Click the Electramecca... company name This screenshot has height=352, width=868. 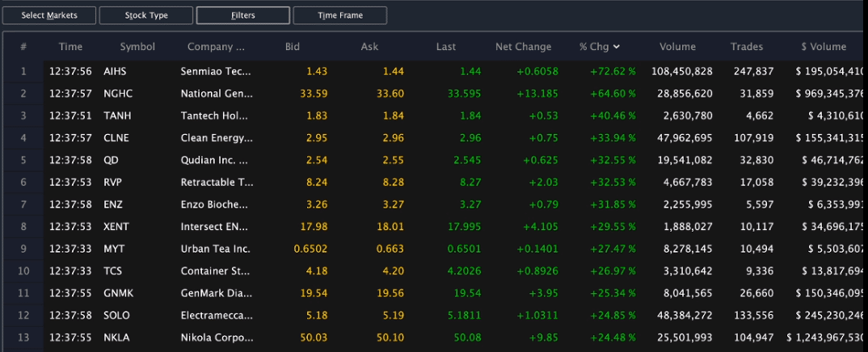(217, 315)
